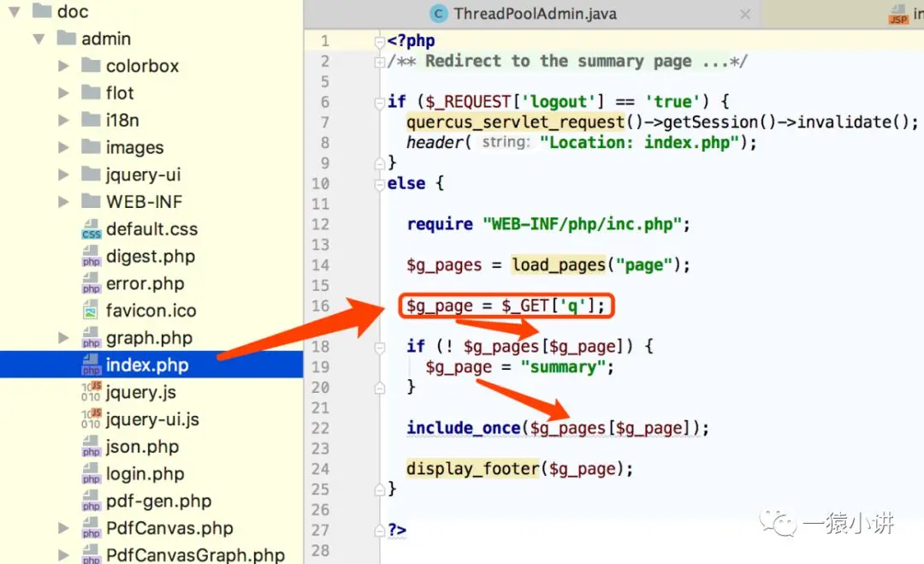Click the flot folder icon
924x564 pixels.
coord(91,92)
